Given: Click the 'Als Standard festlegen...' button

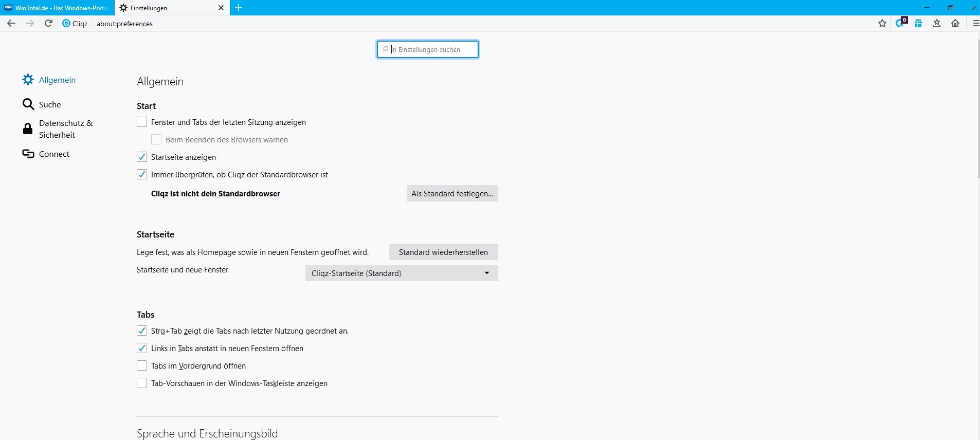Looking at the screenshot, I should 452,193.
